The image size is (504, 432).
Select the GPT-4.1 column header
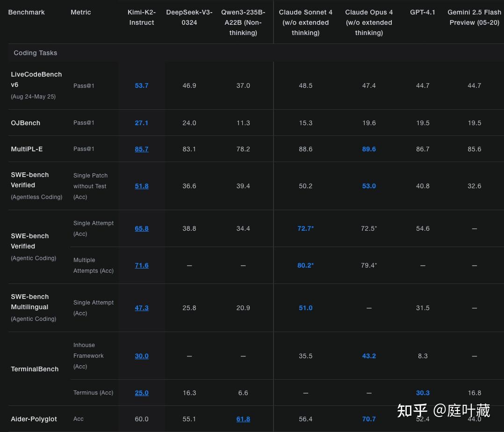[422, 12]
